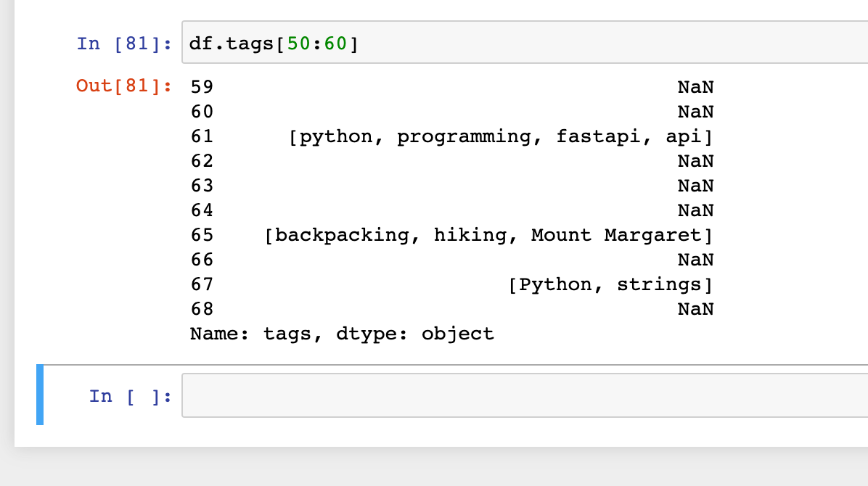This screenshot has height=486, width=868.
Task: Click the index 60 output row
Action: pyautogui.click(x=202, y=112)
